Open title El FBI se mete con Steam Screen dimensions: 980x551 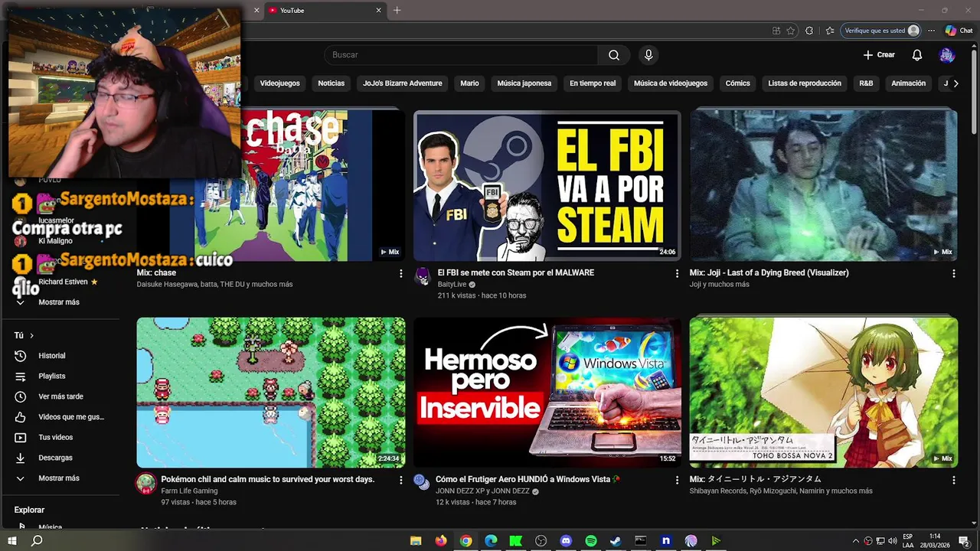coord(515,272)
